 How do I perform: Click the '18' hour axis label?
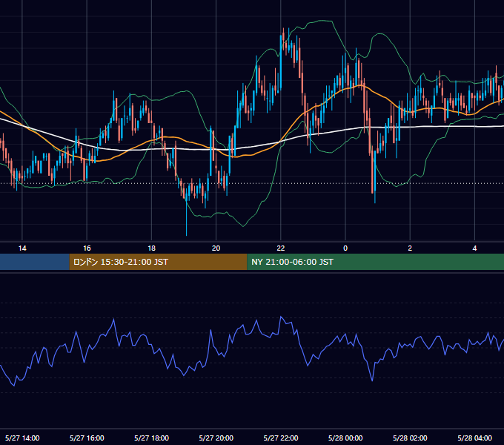click(x=151, y=248)
